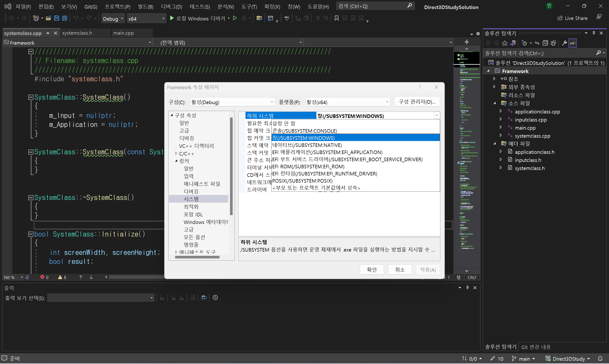Click the Save All toolbar icon
Image resolution: width=609 pixels, height=364 pixels.
click(64, 18)
